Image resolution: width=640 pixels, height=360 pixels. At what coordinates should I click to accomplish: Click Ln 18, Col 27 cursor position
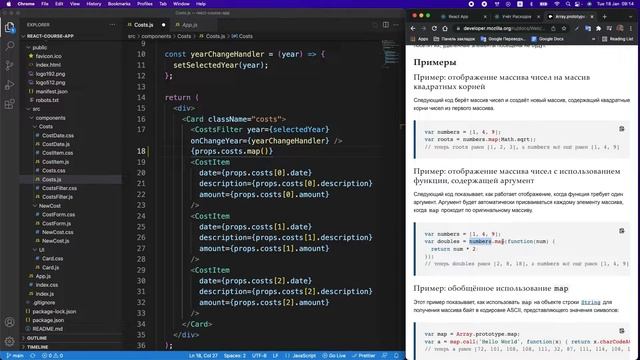[x=203, y=356]
